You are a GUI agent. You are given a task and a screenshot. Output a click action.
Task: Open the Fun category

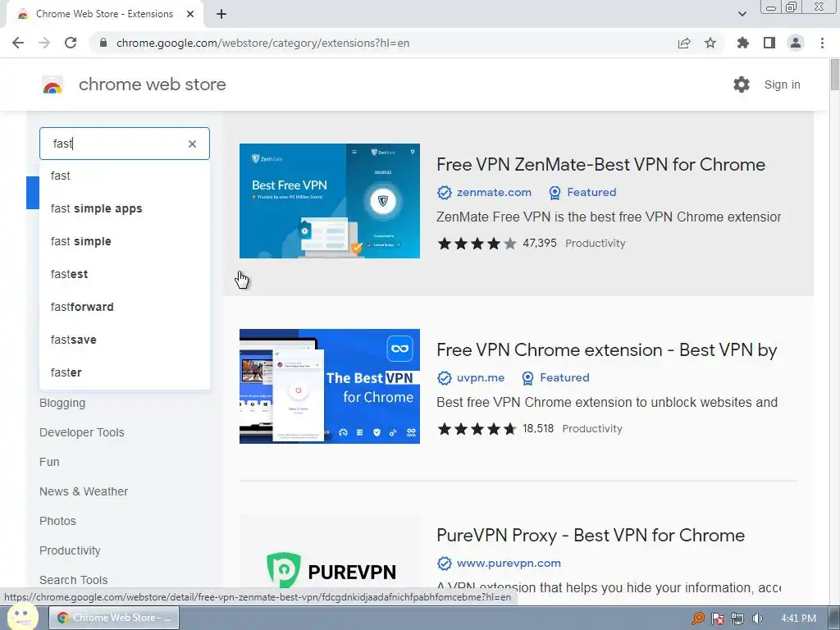point(49,462)
